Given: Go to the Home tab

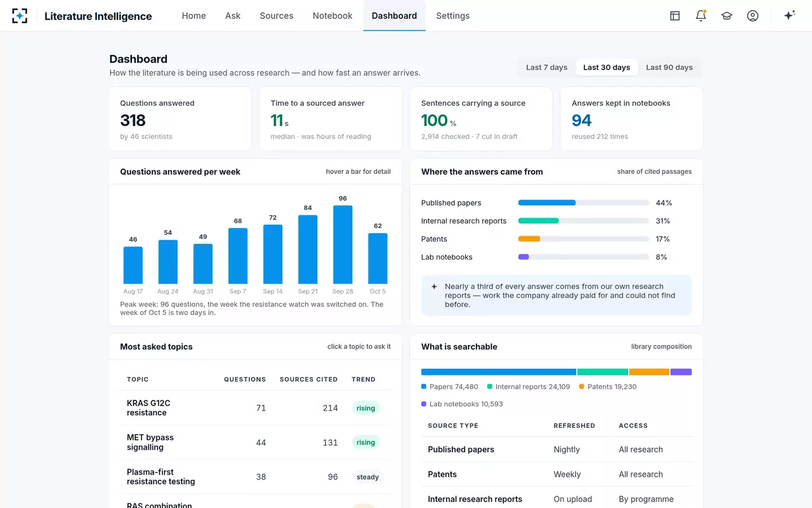Looking at the screenshot, I should pos(193,16).
